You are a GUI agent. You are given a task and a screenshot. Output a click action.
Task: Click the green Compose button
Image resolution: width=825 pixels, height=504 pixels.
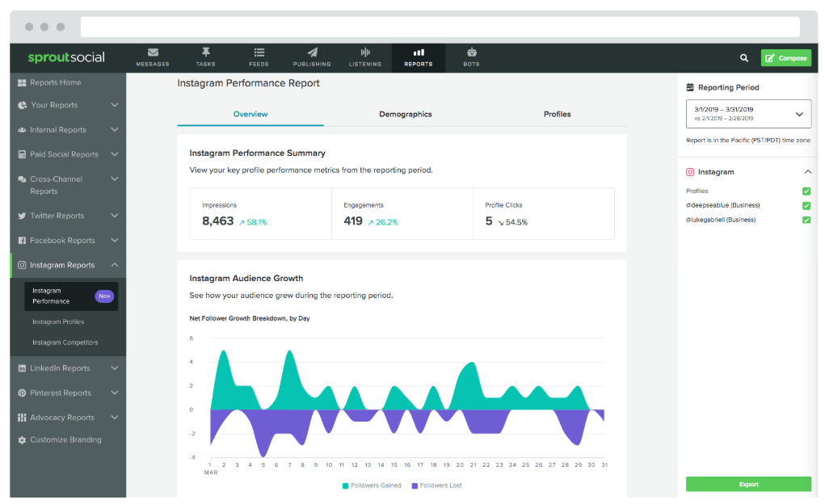pyautogui.click(x=786, y=58)
